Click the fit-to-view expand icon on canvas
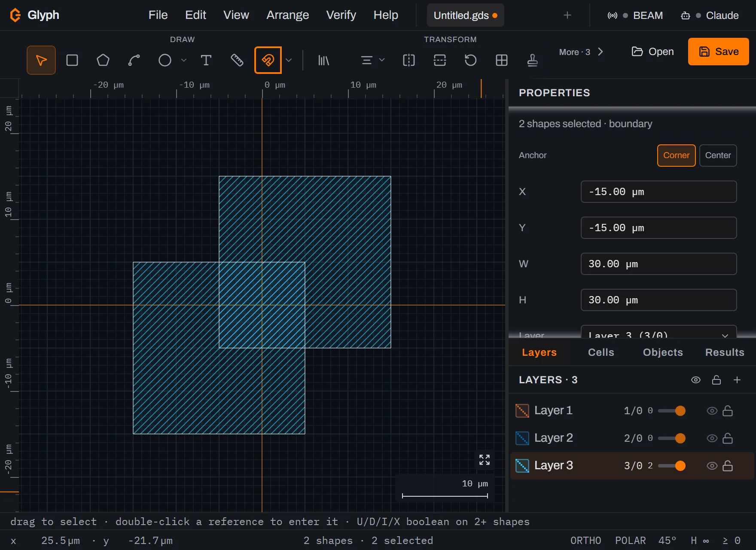The width and height of the screenshot is (756, 550). point(485,460)
